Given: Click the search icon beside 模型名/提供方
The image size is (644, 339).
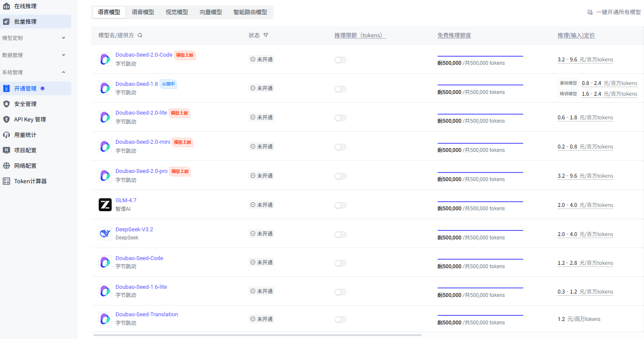Looking at the screenshot, I should tap(140, 35).
